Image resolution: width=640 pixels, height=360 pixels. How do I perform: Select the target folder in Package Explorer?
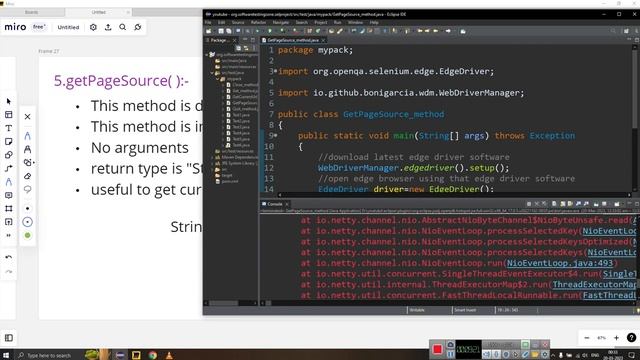pyautogui.click(x=227, y=175)
